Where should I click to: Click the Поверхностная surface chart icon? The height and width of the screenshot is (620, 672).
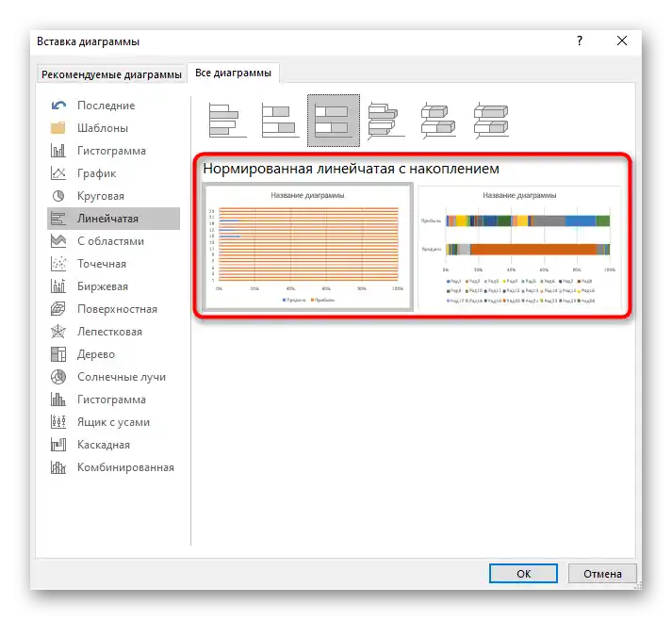pyautogui.click(x=58, y=309)
